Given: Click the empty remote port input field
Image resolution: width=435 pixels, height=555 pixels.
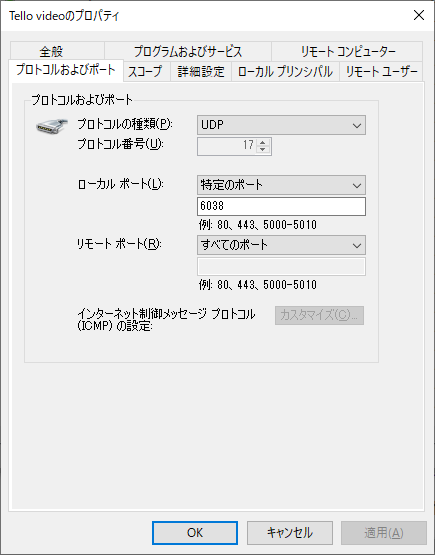Looking at the screenshot, I should (281, 267).
